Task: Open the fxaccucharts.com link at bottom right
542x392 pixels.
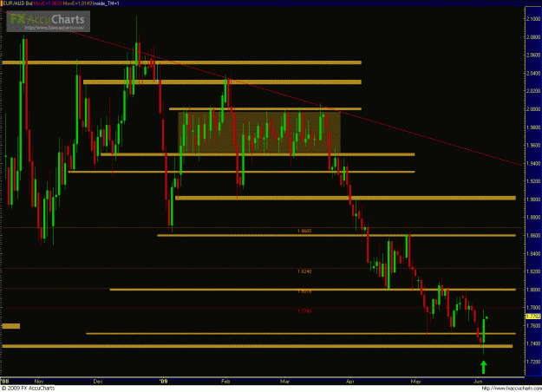Action: point(511,389)
